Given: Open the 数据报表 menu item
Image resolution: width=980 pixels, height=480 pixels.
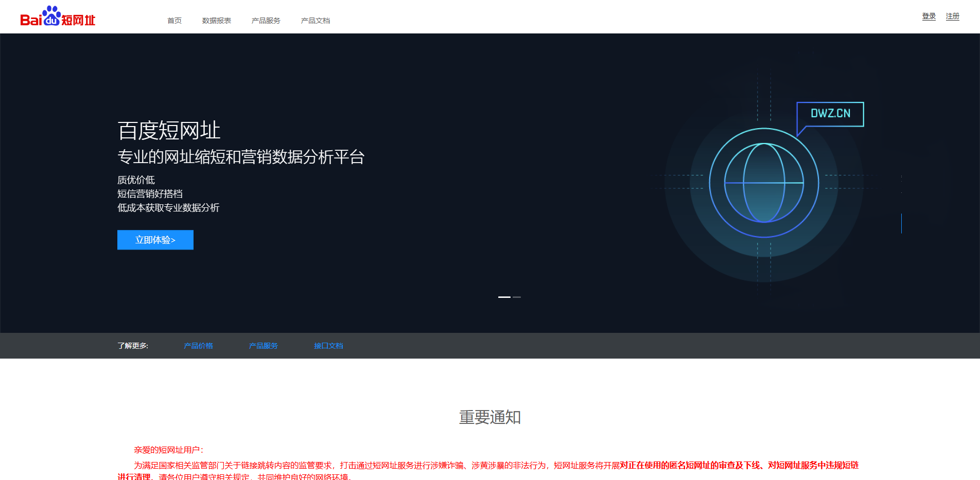Looking at the screenshot, I should pyautogui.click(x=217, y=21).
